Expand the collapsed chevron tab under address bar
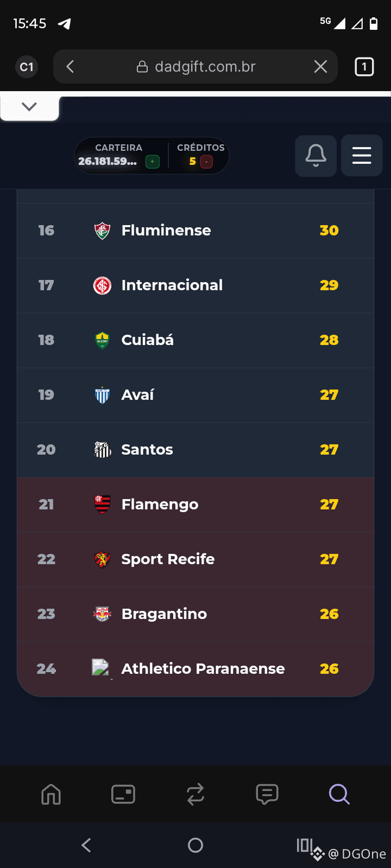Screen dimensions: 391x868 tap(29, 106)
